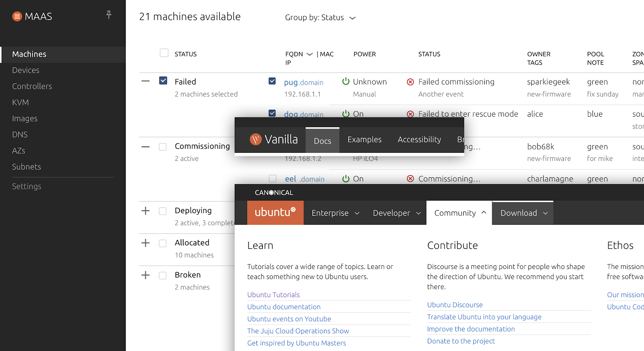Click power icon for dog.domain
Viewport: 644px width, 351px height.
pos(346,114)
